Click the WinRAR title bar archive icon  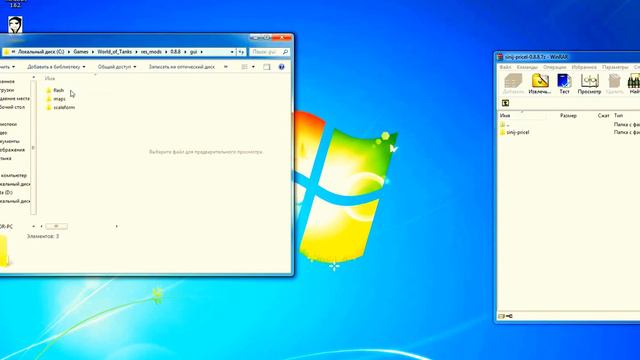(x=500, y=57)
